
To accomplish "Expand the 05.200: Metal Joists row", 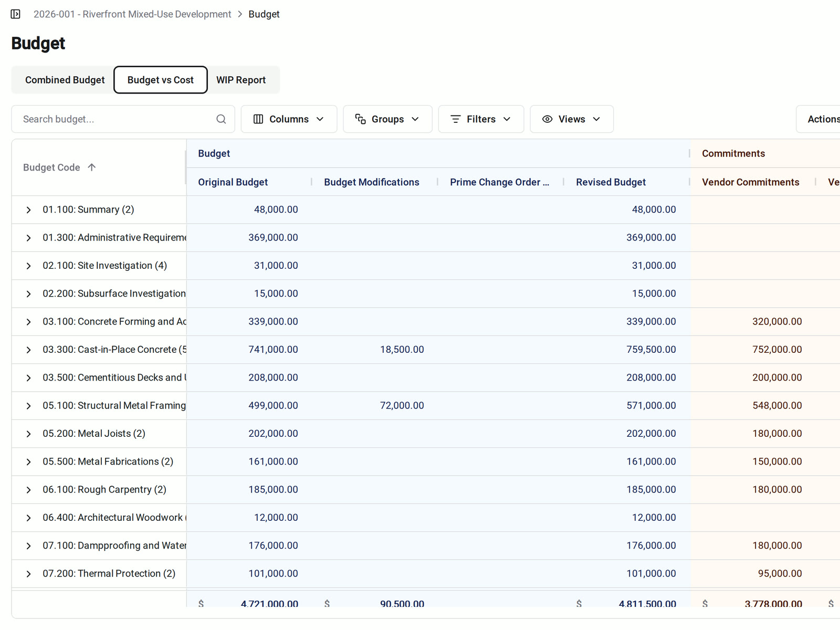I will tap(29, 434).
